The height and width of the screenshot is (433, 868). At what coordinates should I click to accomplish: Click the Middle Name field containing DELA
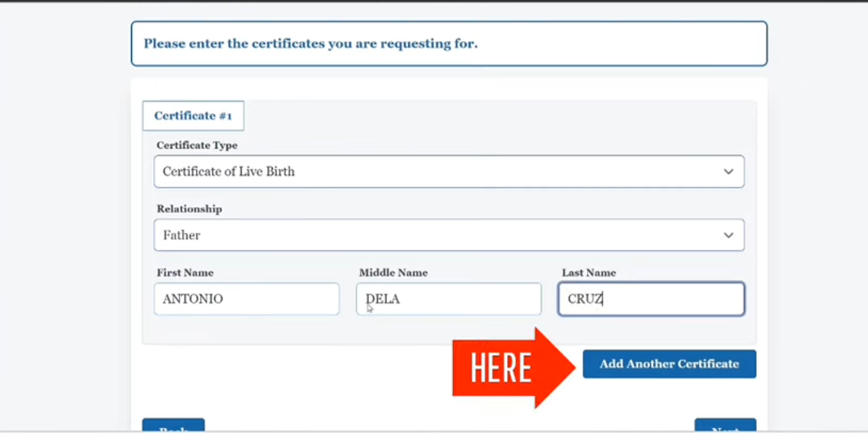coord(448,298)
